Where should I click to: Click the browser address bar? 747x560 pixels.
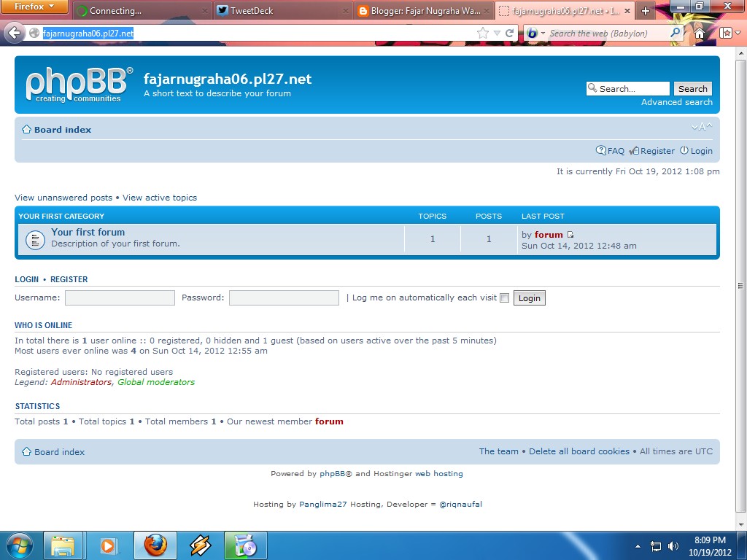pyautogui.click(x=258, y=33)
